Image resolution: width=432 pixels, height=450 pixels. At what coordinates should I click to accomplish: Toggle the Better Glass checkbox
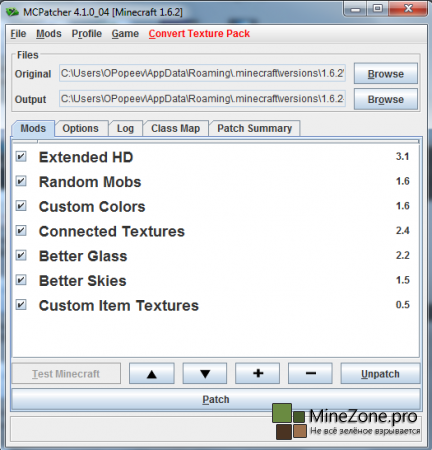21,256
